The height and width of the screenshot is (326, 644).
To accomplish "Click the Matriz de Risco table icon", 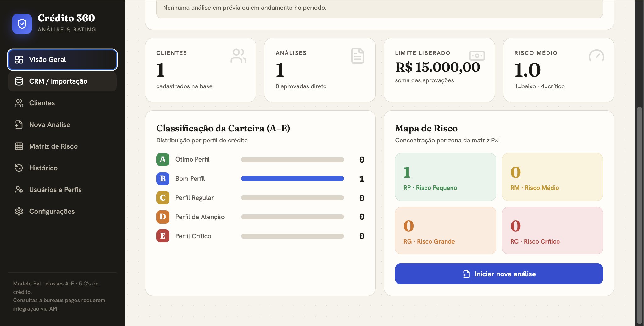I will click(x=19, y=146).
